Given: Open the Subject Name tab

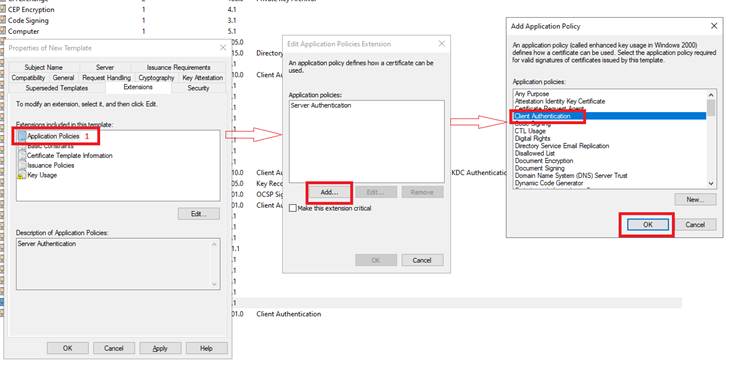Looking at the screenshot, I should [44, 67].
